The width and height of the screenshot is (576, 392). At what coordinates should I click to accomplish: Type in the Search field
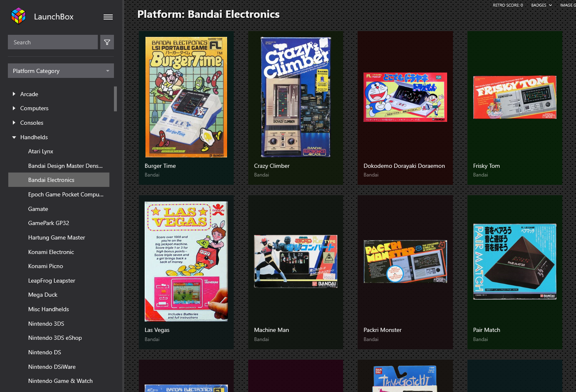[53, 42]
